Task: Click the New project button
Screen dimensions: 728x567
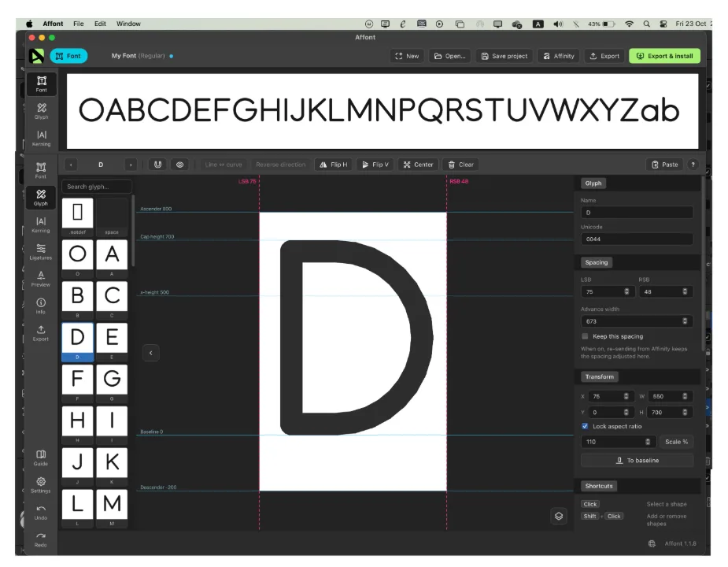Action: tap(407, 56)
